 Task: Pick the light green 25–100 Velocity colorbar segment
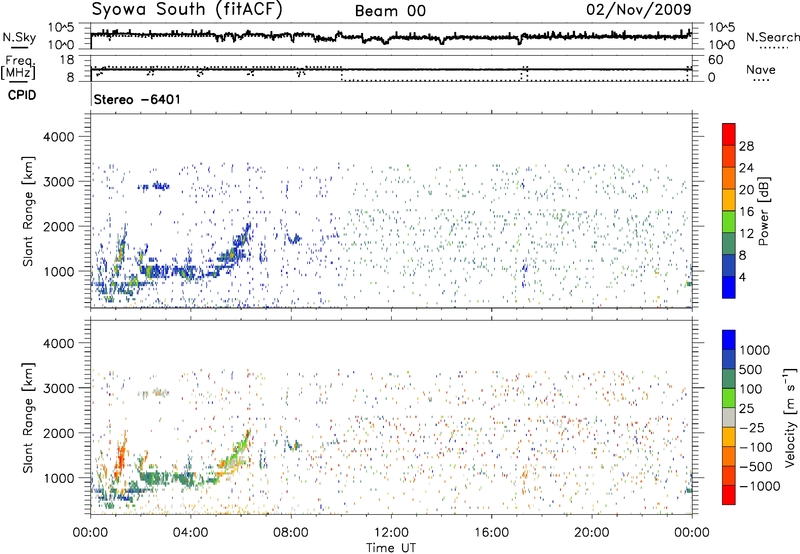click(729, 398)
